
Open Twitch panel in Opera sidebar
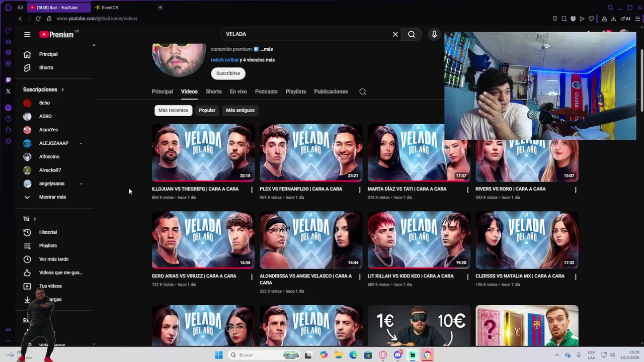point(8,80)
